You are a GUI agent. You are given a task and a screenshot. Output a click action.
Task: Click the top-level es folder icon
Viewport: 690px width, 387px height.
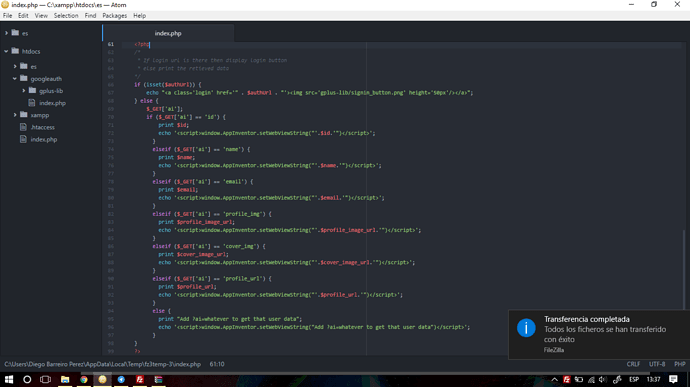click(15, 33)
